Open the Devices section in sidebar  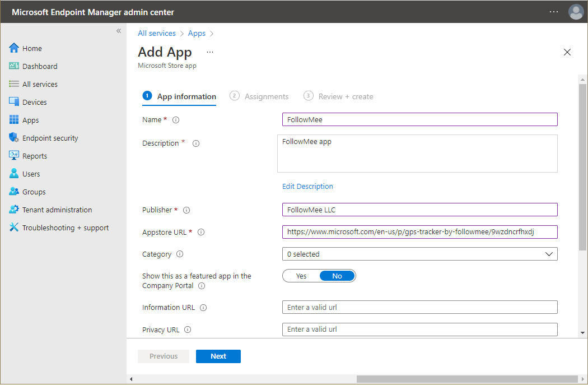point(35,101)
